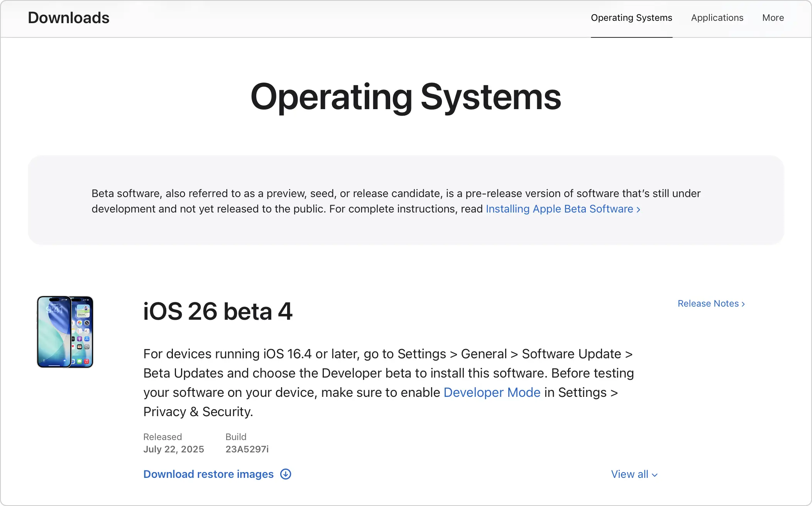Open Installing Apple Beta Software link
812x506 pixels.
(x=563, y=209)
